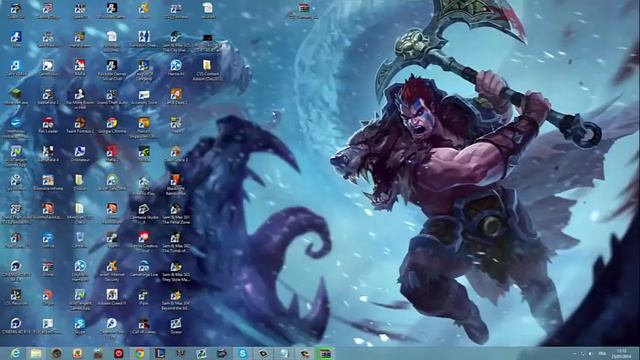Launch Rockstar Games Social Club shortcut
640x360 pixels.
coord(111,69)
